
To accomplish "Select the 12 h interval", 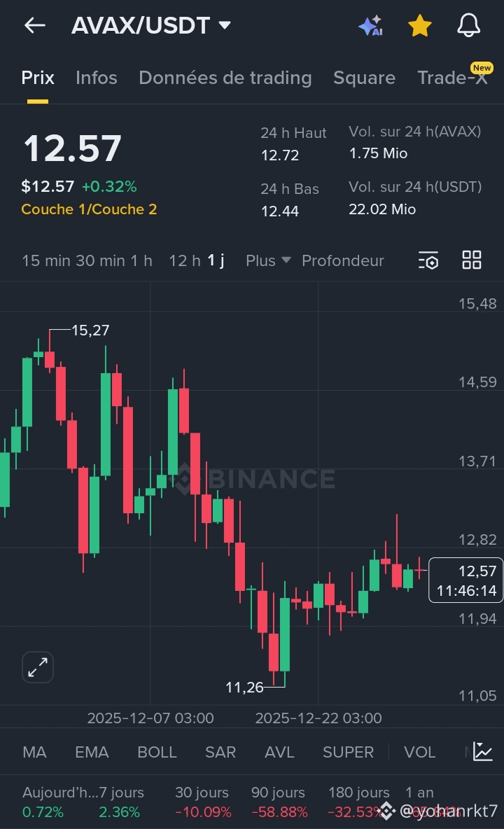I will [x=184, y=260].
